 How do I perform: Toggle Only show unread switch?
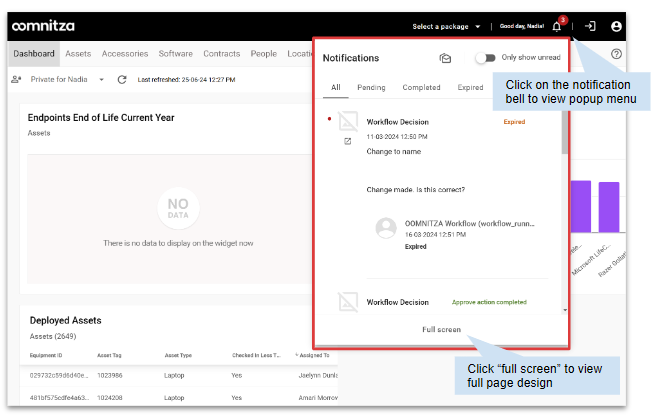tap(486, 57)
